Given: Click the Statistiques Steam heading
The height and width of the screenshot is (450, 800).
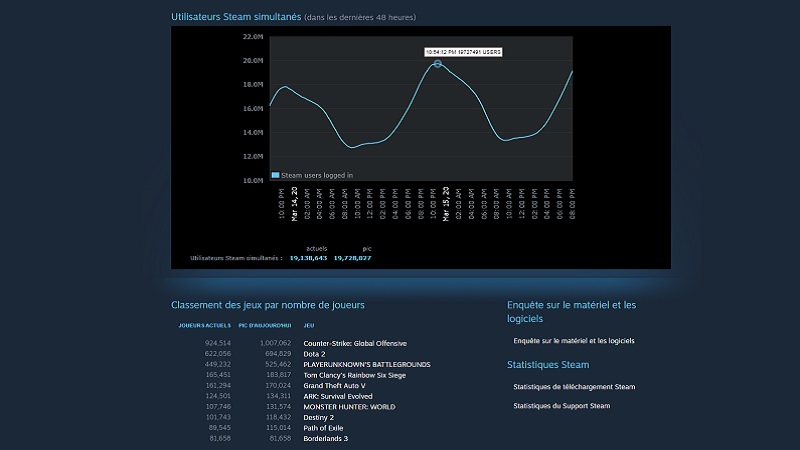Looking at the screenshot, I should coord(547,365).
